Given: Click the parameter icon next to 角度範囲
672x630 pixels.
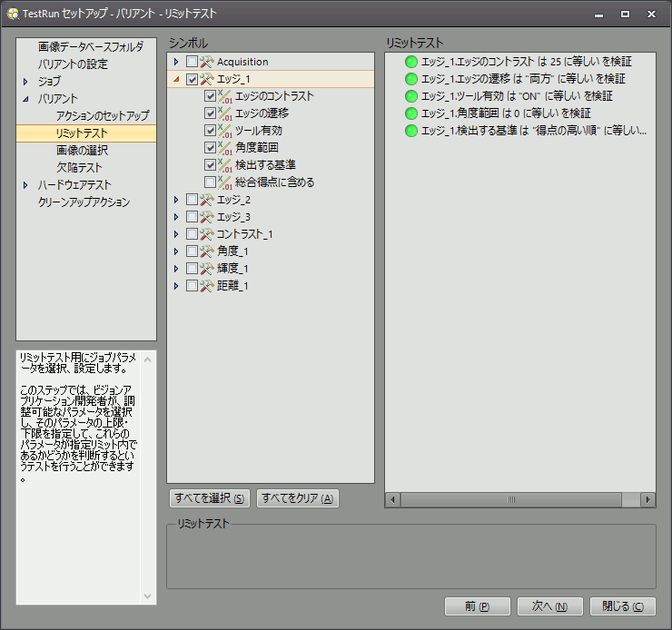Looking at the screenshot, I should (x=225, y=148).
